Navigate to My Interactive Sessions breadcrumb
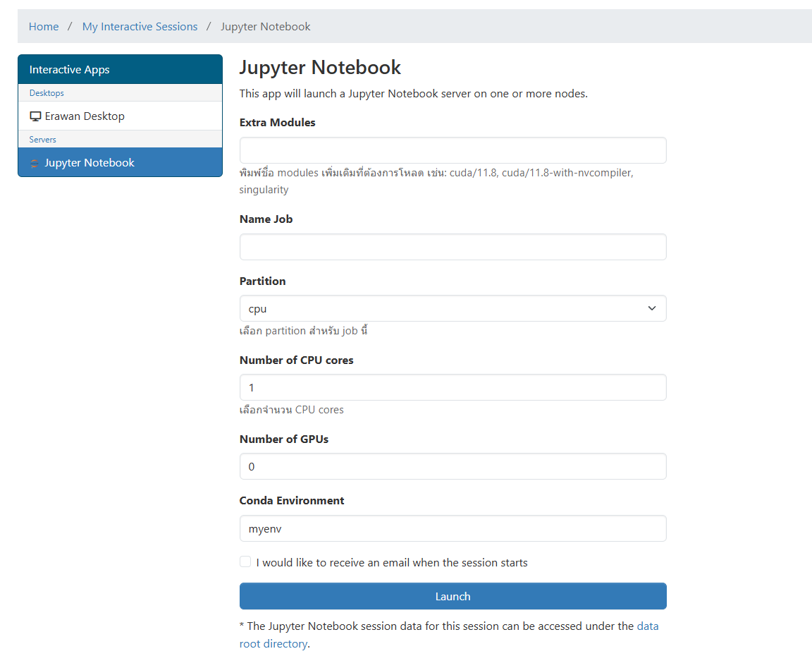 click(x=140, y=27)
